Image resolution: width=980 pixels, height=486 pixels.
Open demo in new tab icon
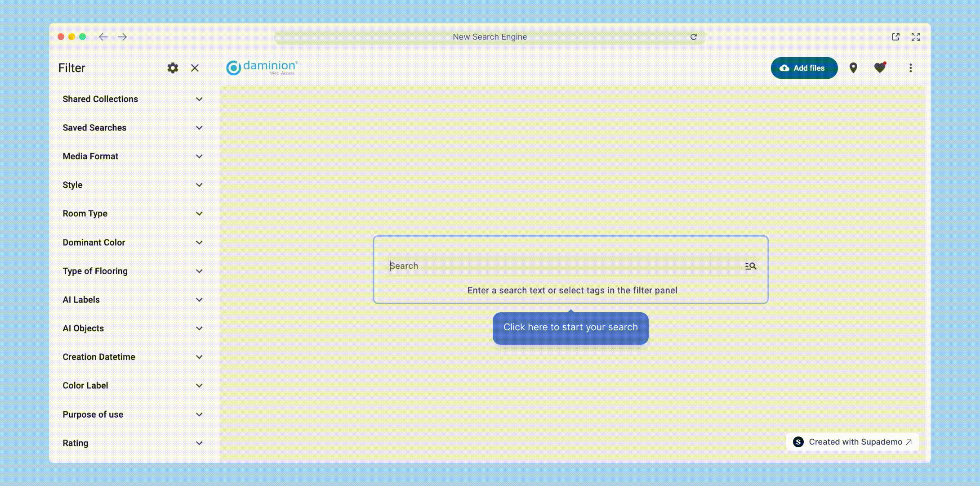coord(895,37)
